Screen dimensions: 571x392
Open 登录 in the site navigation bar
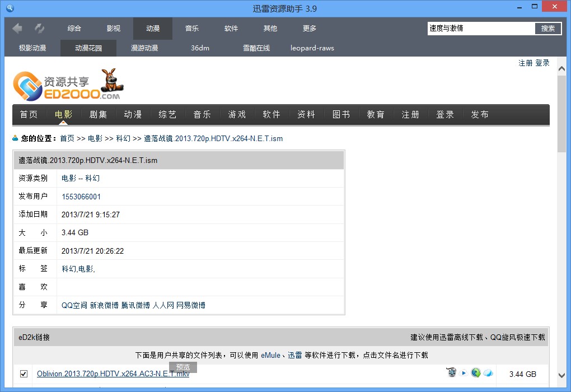[445, 114]
